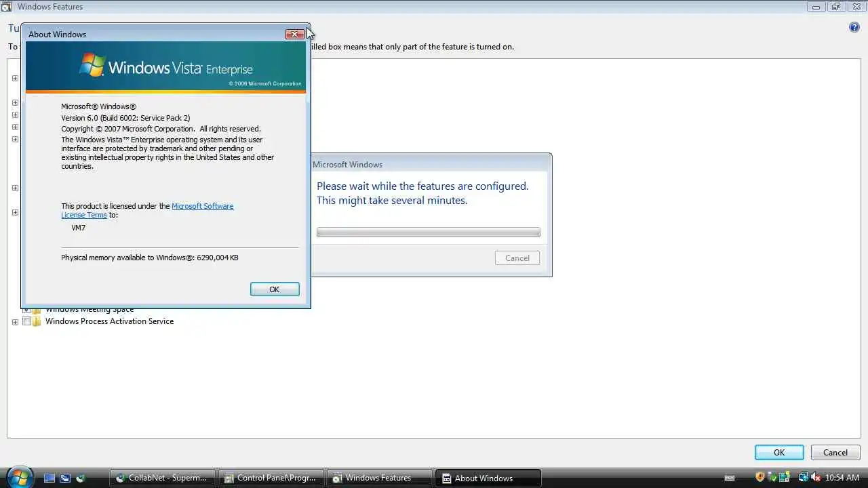
Task: Open Microsoft Software License Terms link
Action: (x=147, y=210)
